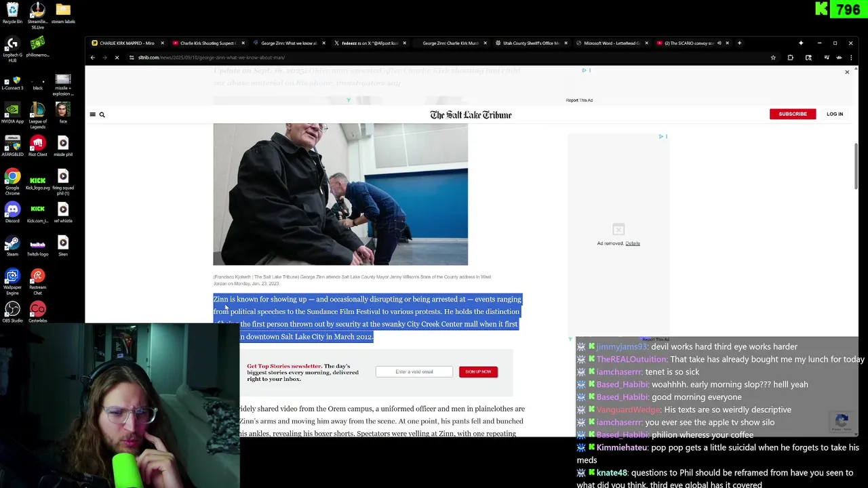
Task: Switch to Utah County Sheriff's Office tab
Action: click(x=531, y=43)
